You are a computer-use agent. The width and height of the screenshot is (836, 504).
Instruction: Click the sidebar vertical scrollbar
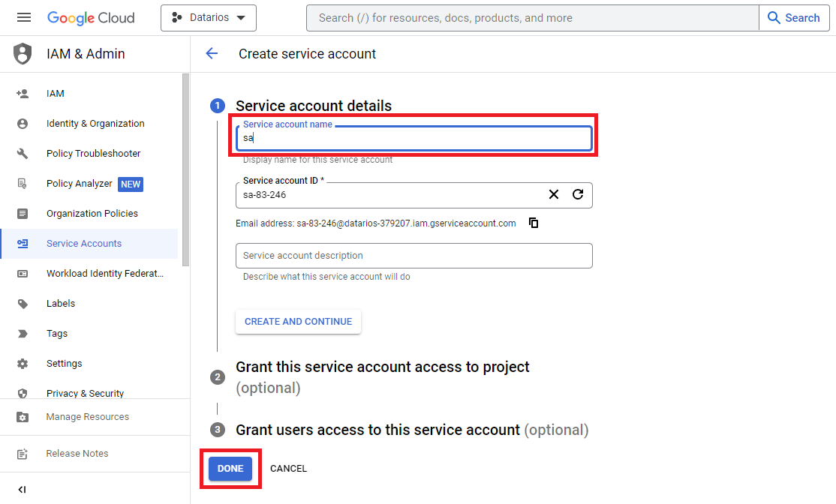tap(185, 169)
